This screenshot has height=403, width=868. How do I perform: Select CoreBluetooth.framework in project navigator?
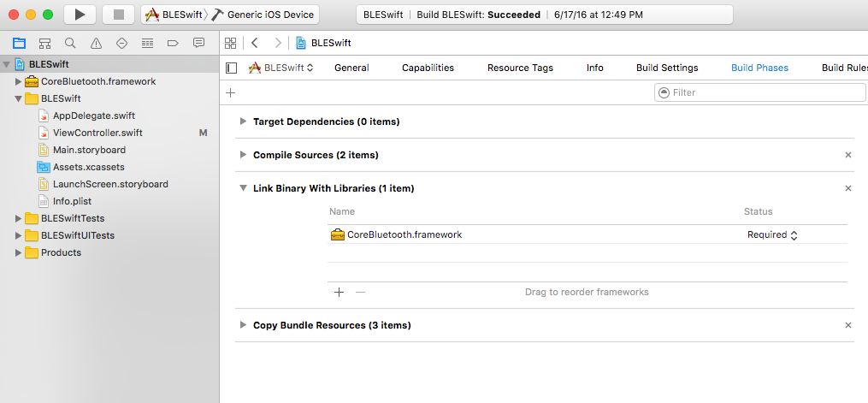pos(98,81)
